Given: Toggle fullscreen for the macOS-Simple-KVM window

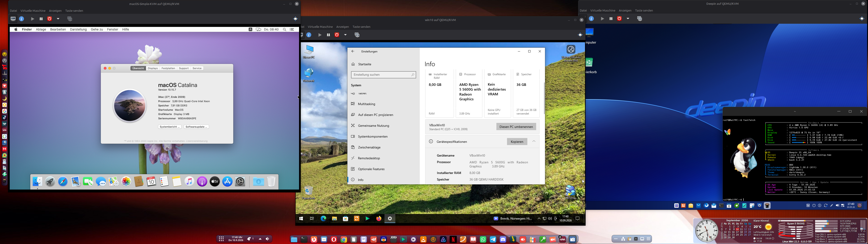Looking at the screenshot, I should 295,19.
